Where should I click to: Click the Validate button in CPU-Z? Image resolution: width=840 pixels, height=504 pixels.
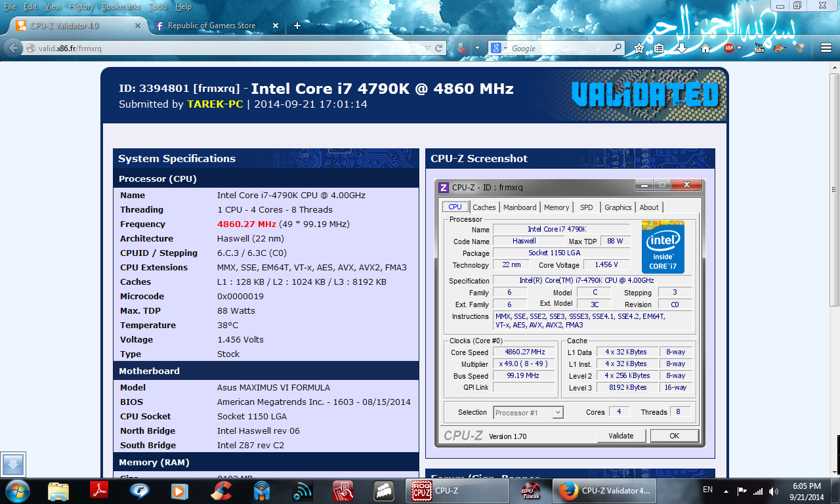point(621,436)
